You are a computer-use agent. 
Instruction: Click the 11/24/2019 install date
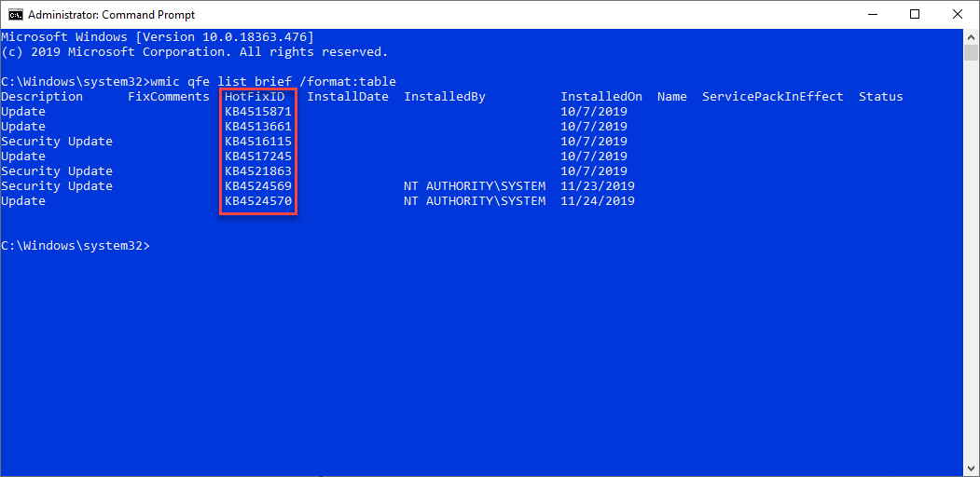pyautogui.click(x=598, y=201)
